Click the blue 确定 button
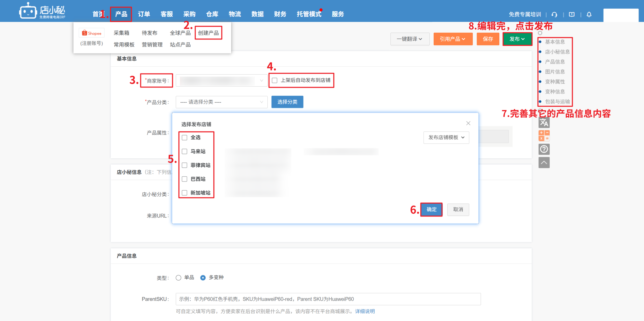This screenshot has height=321, width=644. click(x=431, y=209)
